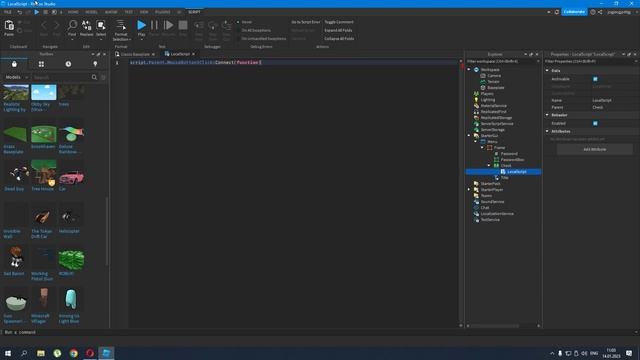640x360 pixels.
Task: Collapse the Frame tree node
Action: (x=482, y=148)
